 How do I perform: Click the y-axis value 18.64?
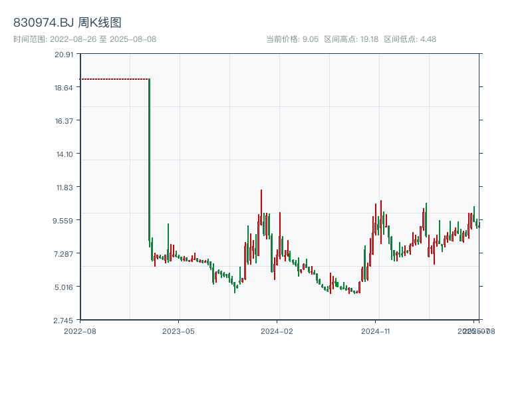[64, 88]
